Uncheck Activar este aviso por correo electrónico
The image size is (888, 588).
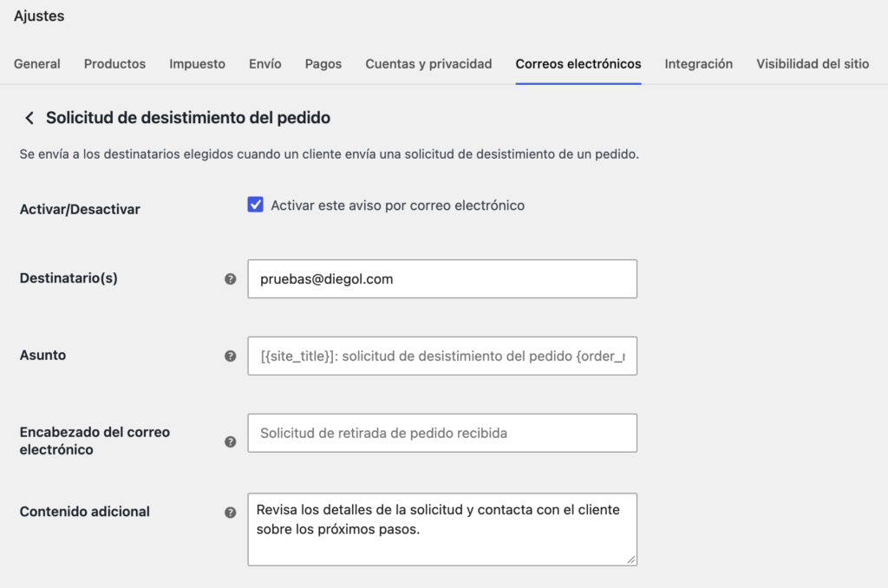[x=256, y=205]
